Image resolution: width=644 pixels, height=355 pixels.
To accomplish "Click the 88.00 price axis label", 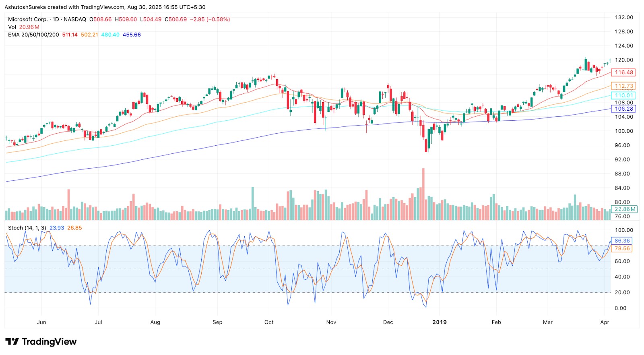I will pyautogui.click(x=623, y=174).
